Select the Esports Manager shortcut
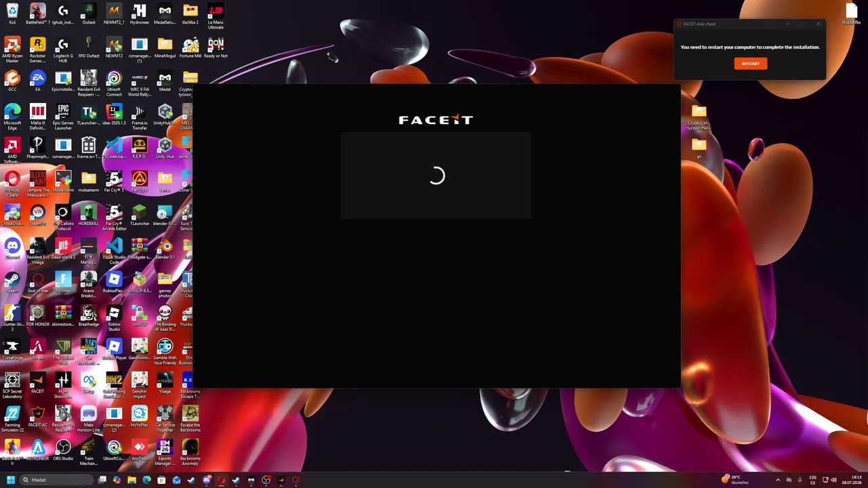868x488 pixels. 165,453
